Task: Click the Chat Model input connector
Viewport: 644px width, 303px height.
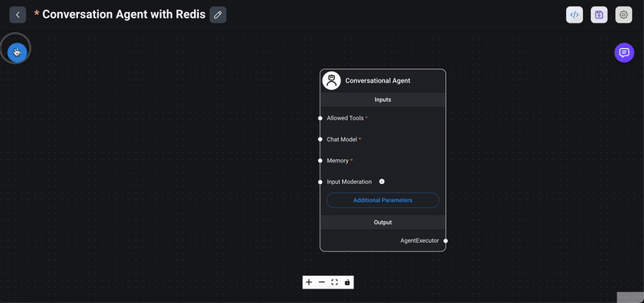Action: (x=320, y=139)
